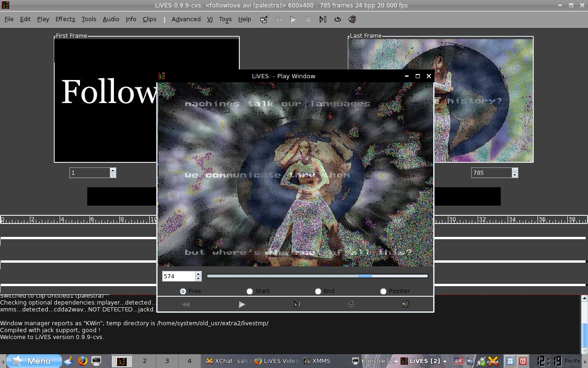Open the Effects menu
The height and width of the screenshot is (368, 588).
(65, 19)
